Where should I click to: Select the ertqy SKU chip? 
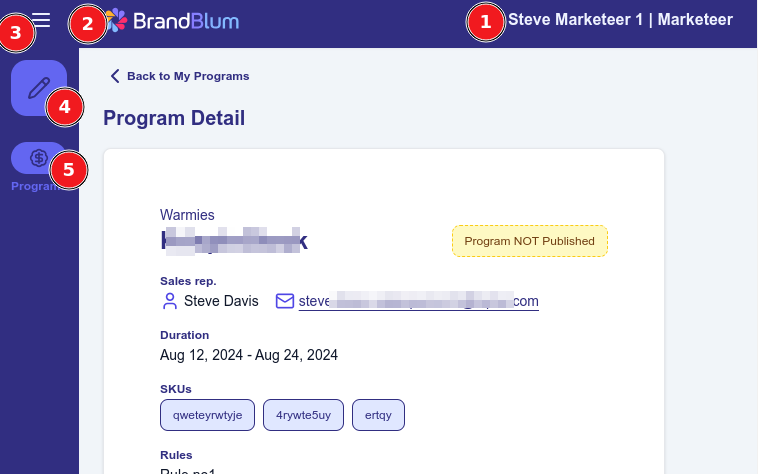pos(378,415)
